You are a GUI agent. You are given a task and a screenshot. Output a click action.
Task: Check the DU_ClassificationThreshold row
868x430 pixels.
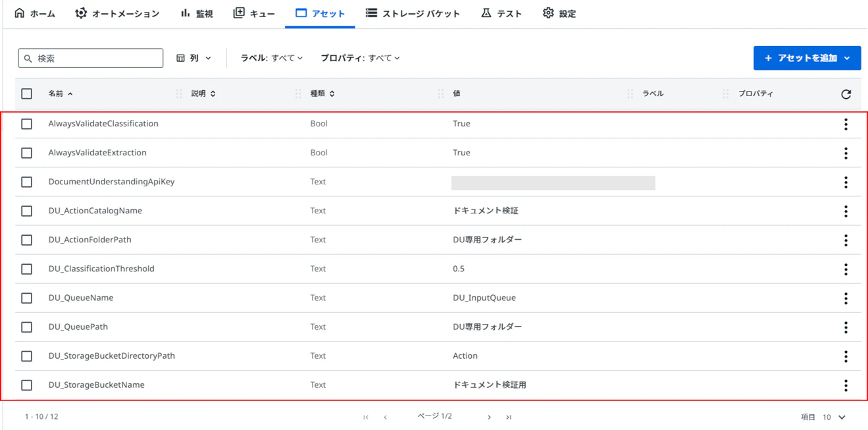coord(26,269)
